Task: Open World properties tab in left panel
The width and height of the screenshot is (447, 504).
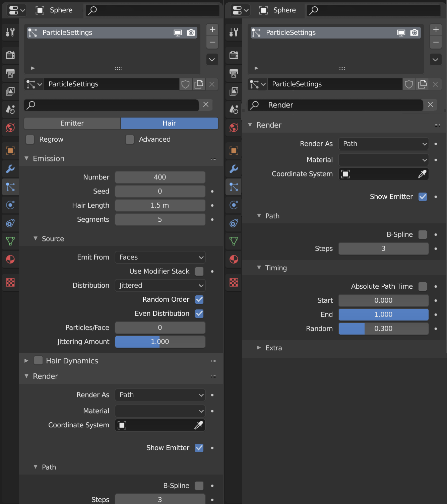Action: coord(10,127)
